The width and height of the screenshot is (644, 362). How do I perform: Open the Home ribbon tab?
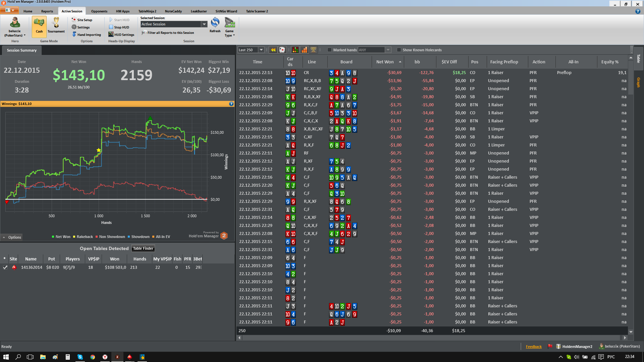click(x=28, y=11)
